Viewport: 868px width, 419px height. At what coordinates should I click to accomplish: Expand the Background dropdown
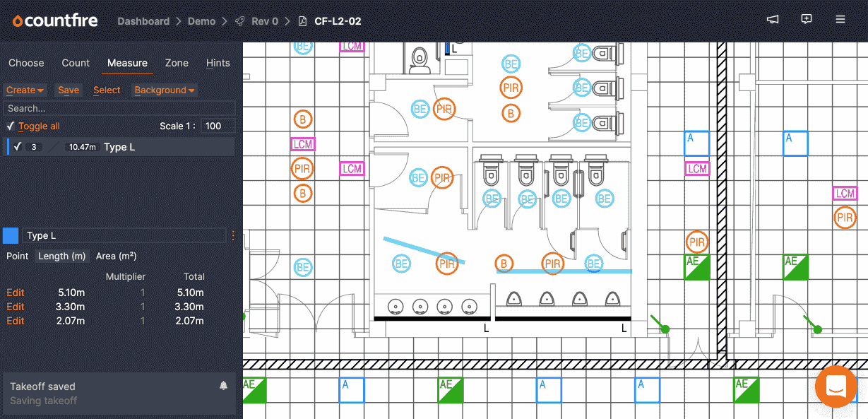pyautogui.click(x=165, y=90)
